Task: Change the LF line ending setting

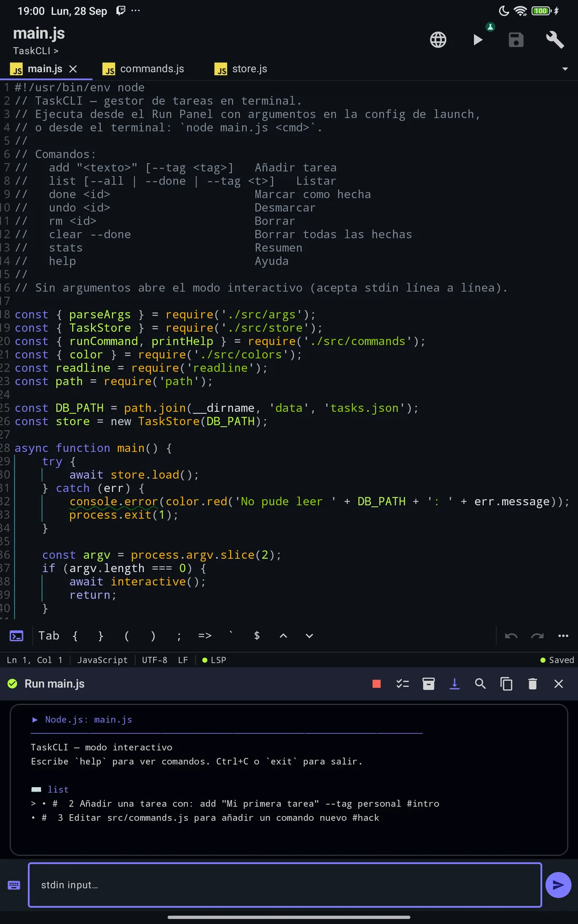Action: point(183,660)
